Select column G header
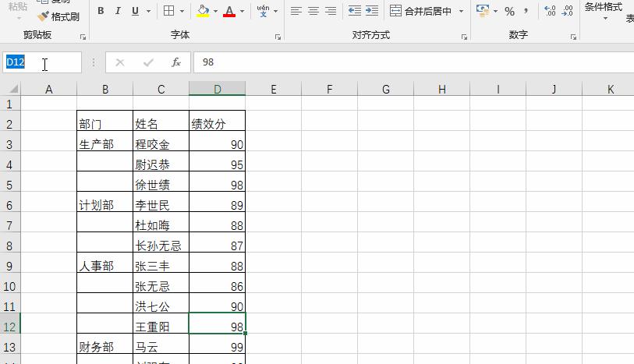Viewport: 634px width, 364px height. (386, 89)
